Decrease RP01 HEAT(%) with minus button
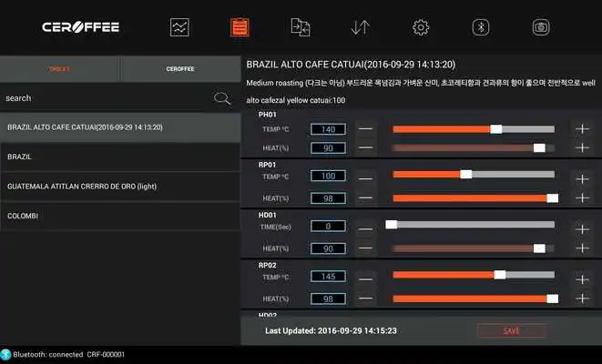This screenshot has width=602, height=364. (365, 197)
